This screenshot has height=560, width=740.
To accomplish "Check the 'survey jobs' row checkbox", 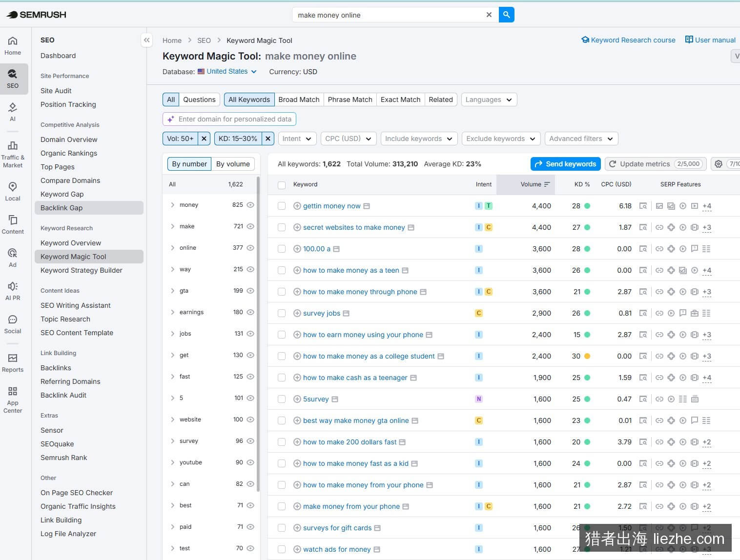I will pos(282,313).
